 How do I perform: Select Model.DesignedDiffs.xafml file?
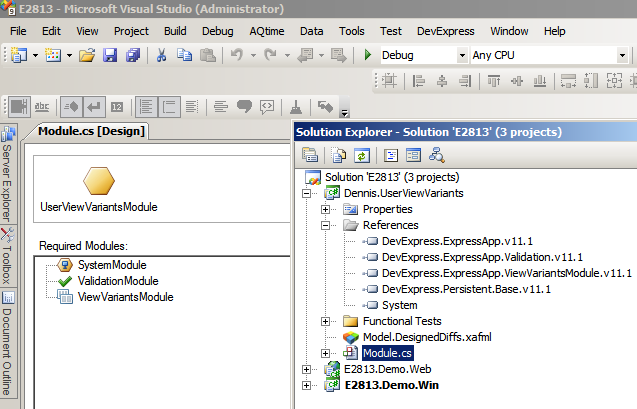pyautogui.click(x=427, y=338)
